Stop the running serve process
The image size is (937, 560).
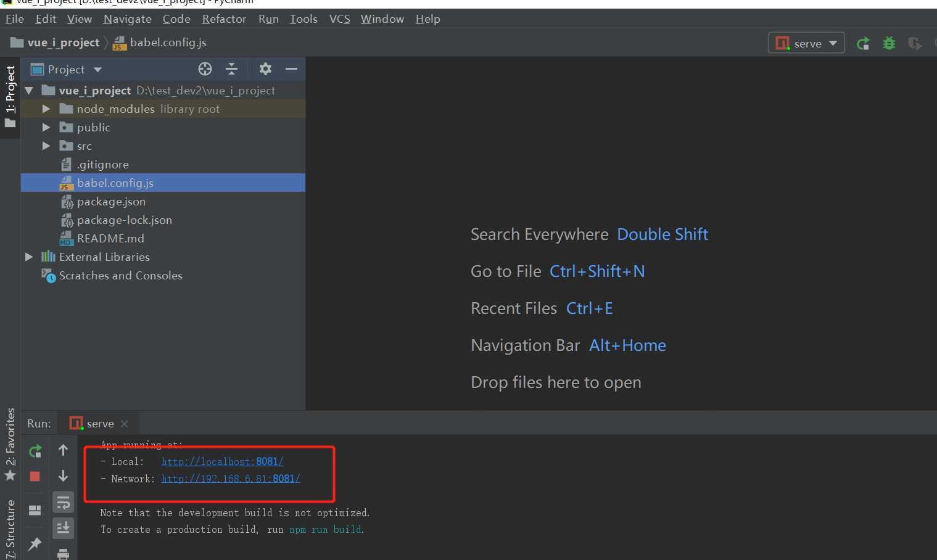pos(35,476)
